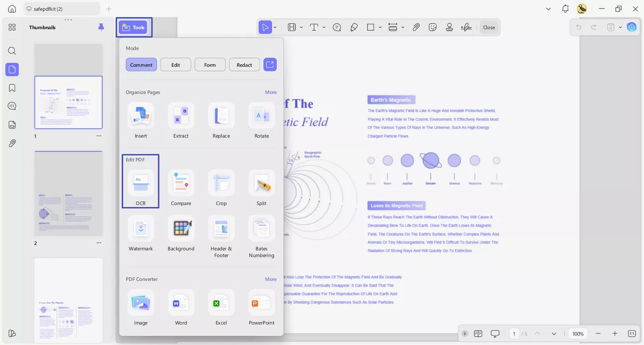Open the shape tool dropdown arrow
Screen dimensions: 644x345
pyautogui.click(x=380, y=27)
